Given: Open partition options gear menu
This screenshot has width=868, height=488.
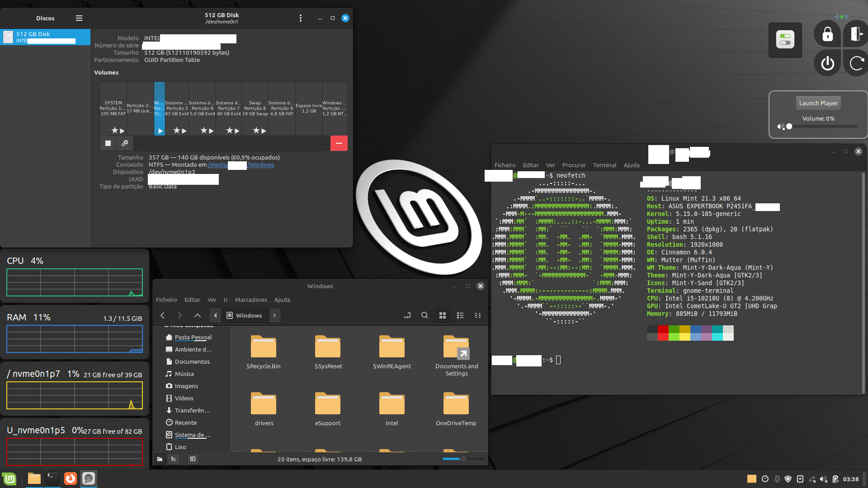Looking at the screenshot, I should coord(125,143).
